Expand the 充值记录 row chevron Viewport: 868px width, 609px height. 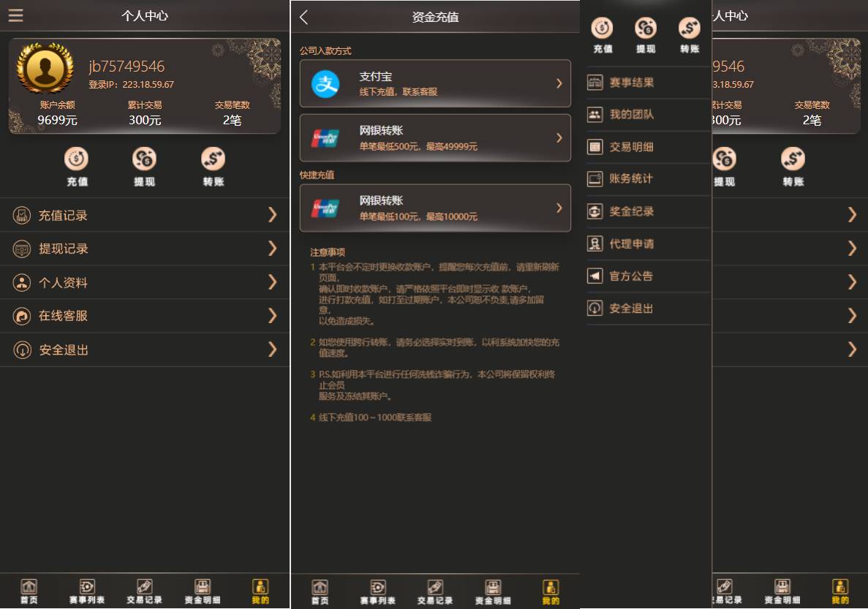[272, 215]
